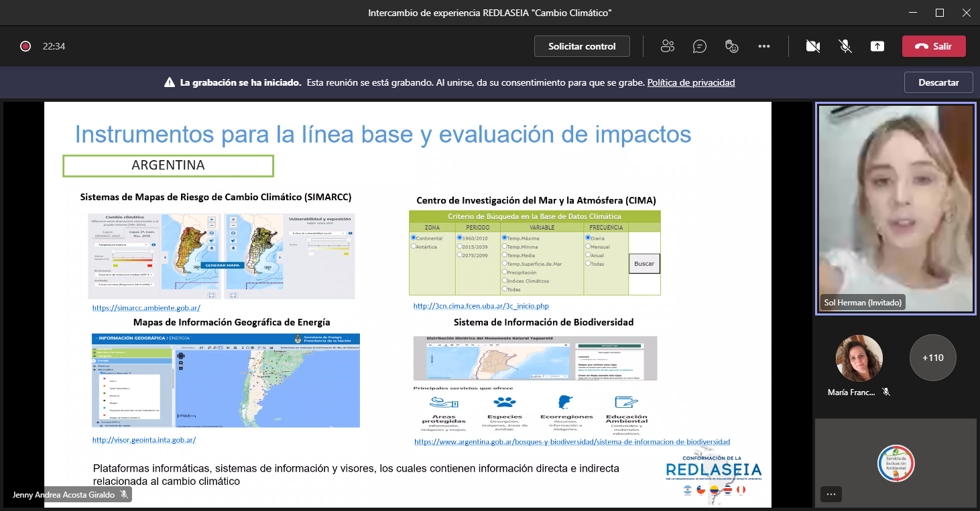Open the reactions icon
Screen dimensions: 980x511
[732, 46]
